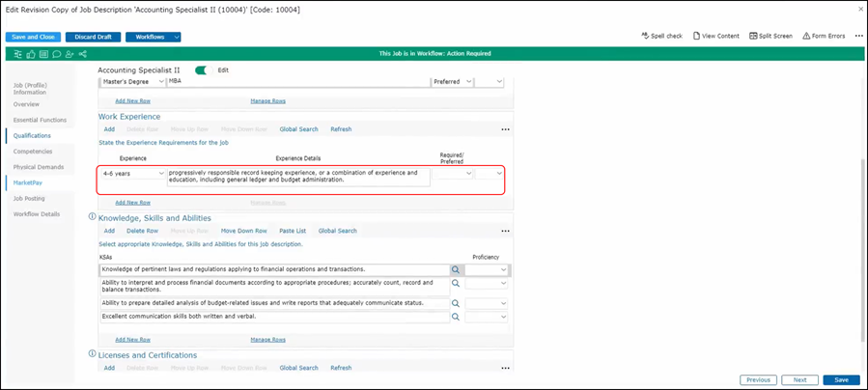This screenshot has height=390, width=868.
Task: Click the Save and Close button
Action: (x=33, y=37)
